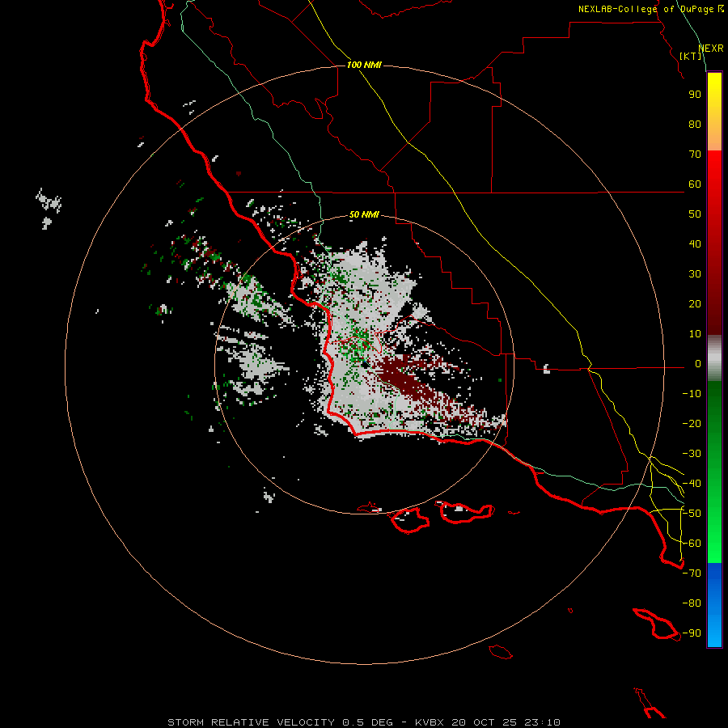The height and width of the screenshot is (728, 728).
Task: Click the positive 90 knot scale label
Action: click(x=695, y=95)
